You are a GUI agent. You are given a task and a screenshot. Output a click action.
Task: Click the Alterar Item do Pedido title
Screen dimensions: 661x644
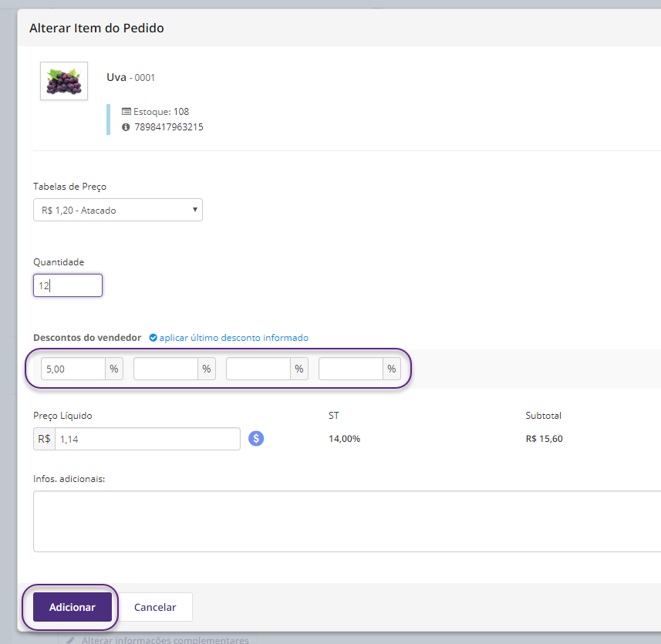coord(96,28)
